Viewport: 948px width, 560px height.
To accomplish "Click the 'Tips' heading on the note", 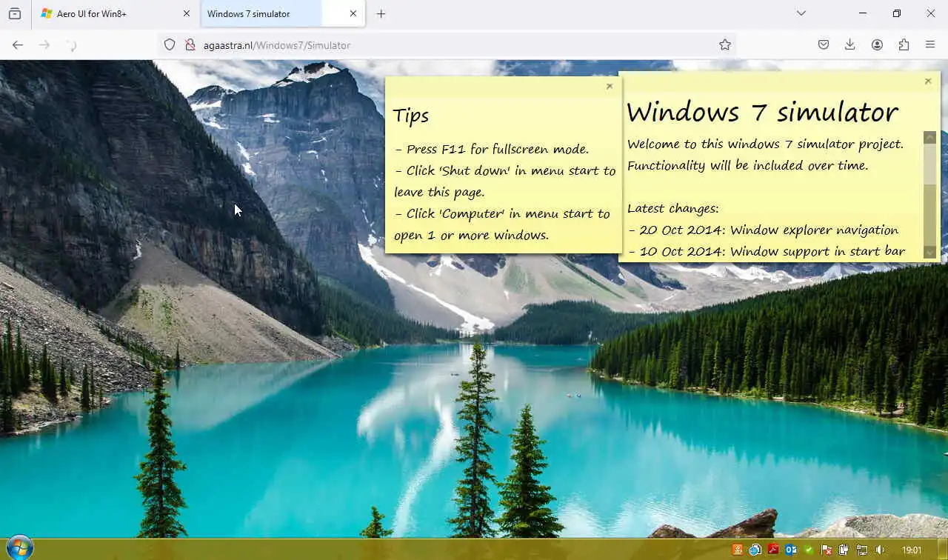I will click(411, 116).
